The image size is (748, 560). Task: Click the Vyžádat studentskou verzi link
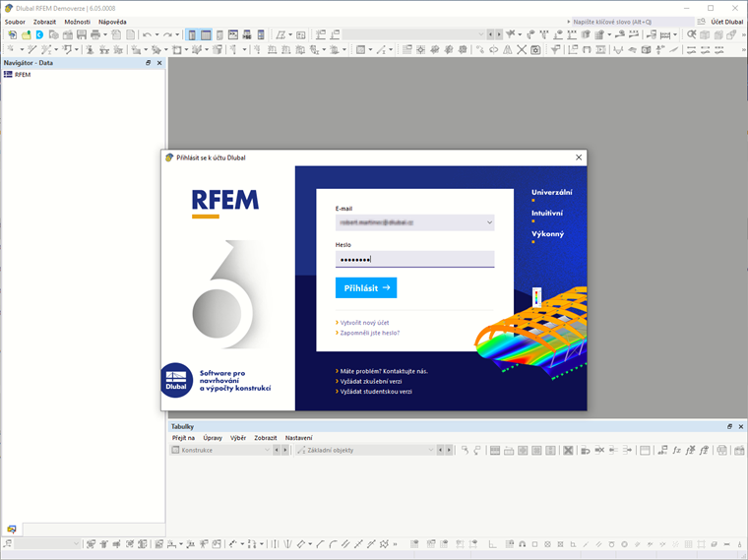(376, 392)
